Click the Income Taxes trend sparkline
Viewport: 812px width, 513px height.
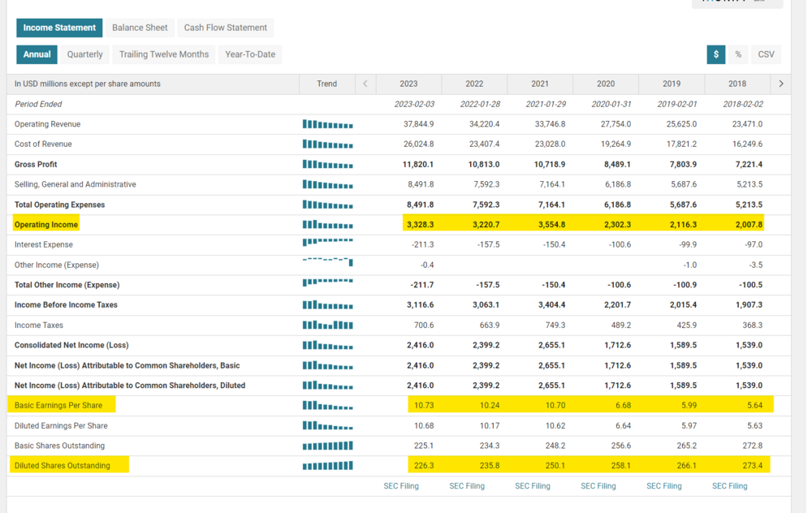[x=327, y=325]
